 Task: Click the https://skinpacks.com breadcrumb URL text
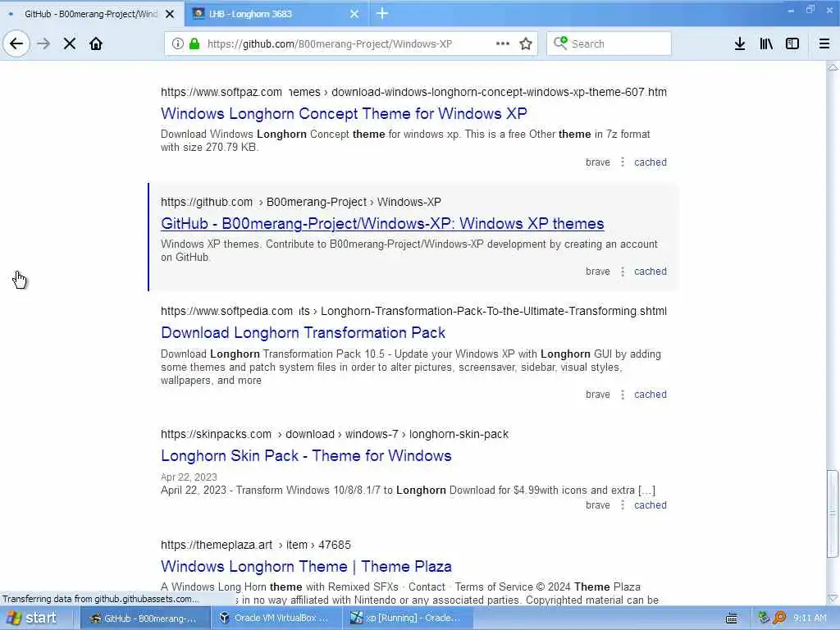tap(216, 434)
